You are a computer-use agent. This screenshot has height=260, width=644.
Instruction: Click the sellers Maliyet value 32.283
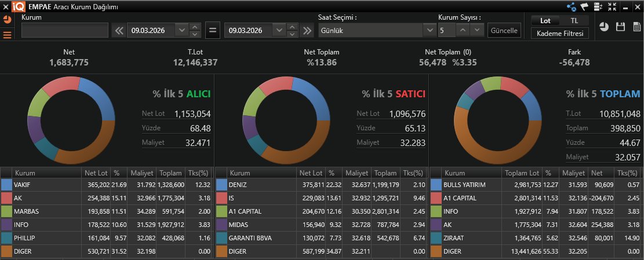413,143
